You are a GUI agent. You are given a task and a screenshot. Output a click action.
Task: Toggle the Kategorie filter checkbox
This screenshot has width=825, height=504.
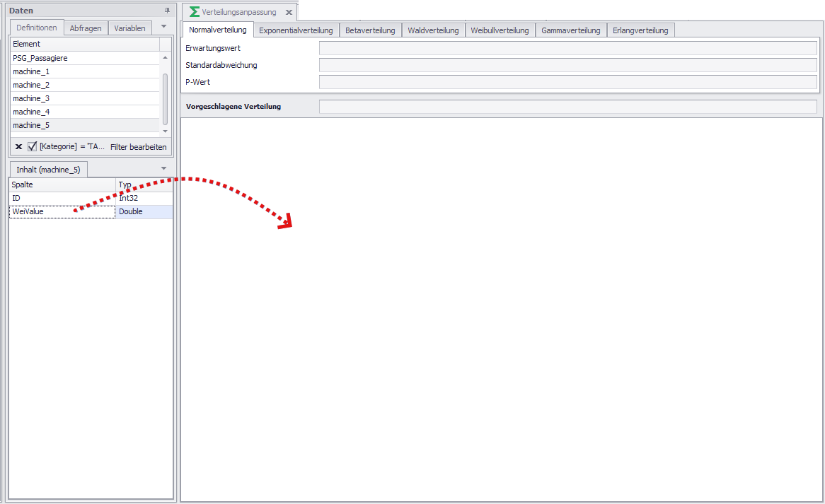32,147
